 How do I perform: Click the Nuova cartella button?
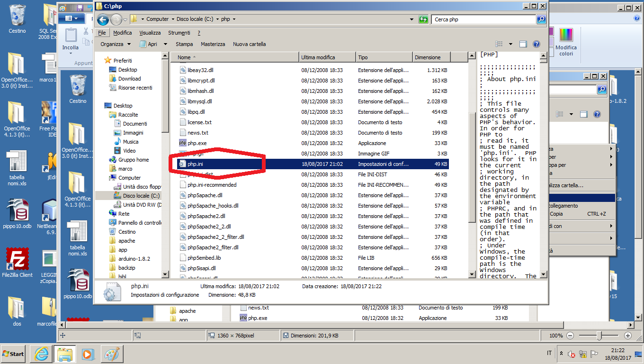pyautogui.click(x=249, y=44)
